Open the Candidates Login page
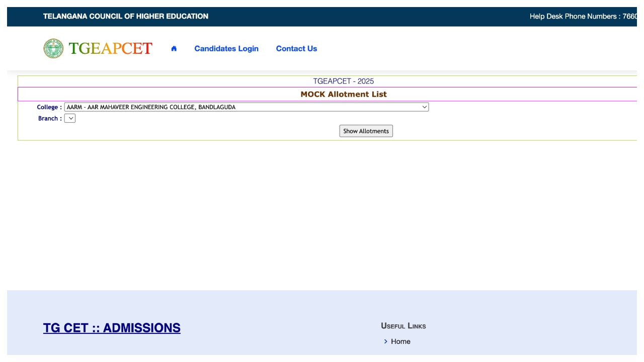Image resolution: width=644 pixels, height=362 pixels. click(x=226, y=49)
